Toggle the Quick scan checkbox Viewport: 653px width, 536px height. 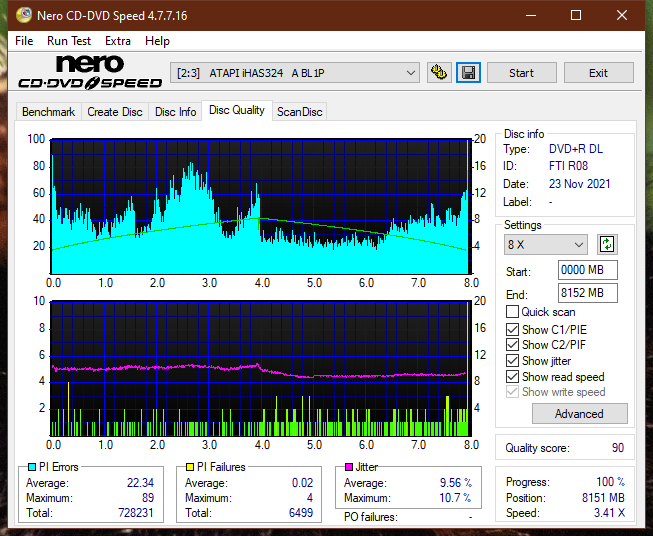(x=512, y=312)
